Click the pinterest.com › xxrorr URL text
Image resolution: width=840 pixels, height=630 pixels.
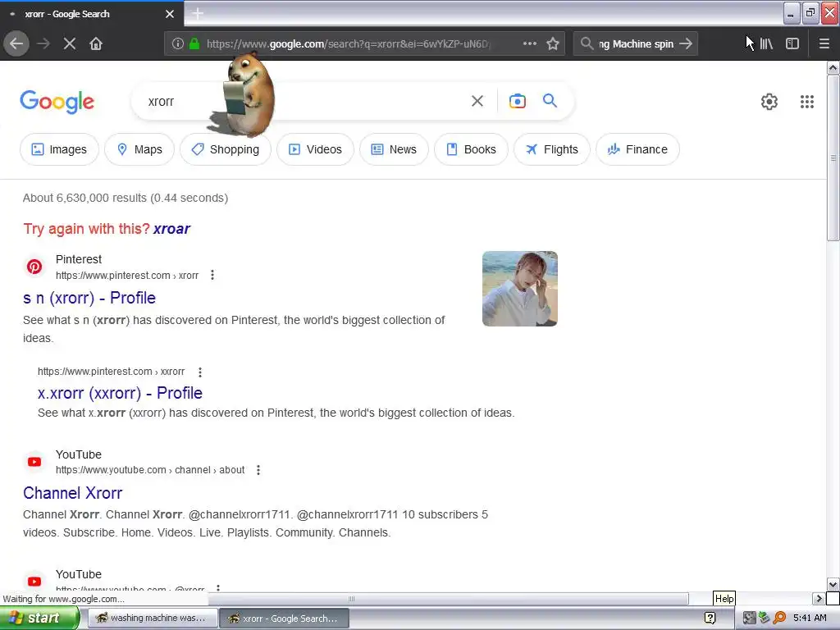point(111,372)
